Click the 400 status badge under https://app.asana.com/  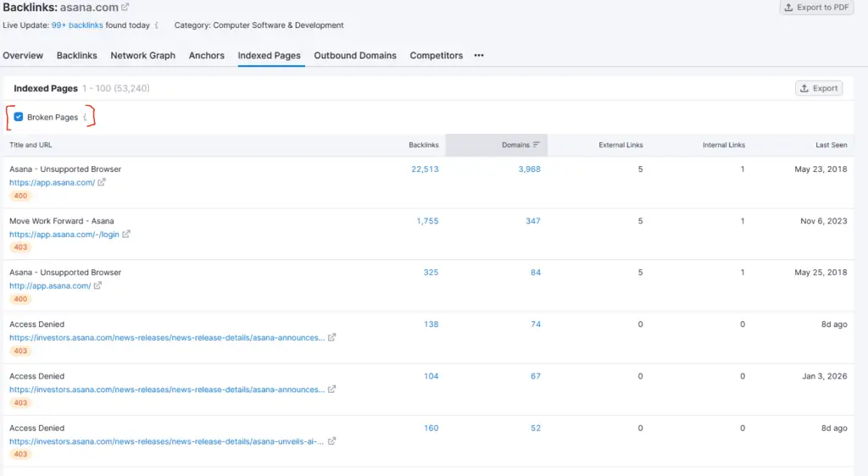(x=20, y=196)
